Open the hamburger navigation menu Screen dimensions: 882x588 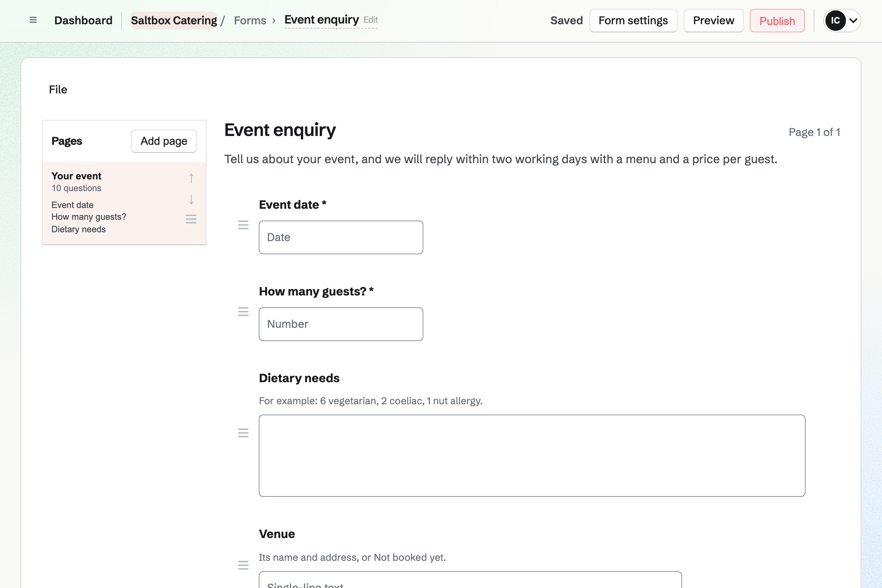(33, 20)
